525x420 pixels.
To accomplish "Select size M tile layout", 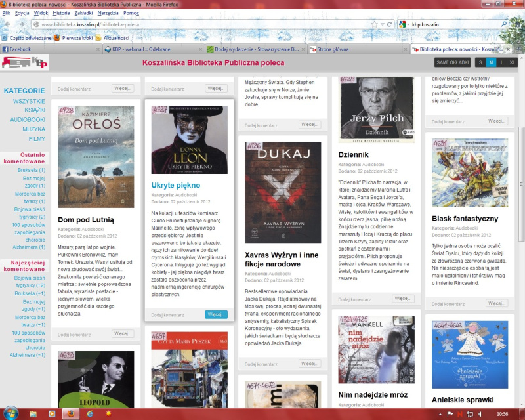I will pos(490,62).
